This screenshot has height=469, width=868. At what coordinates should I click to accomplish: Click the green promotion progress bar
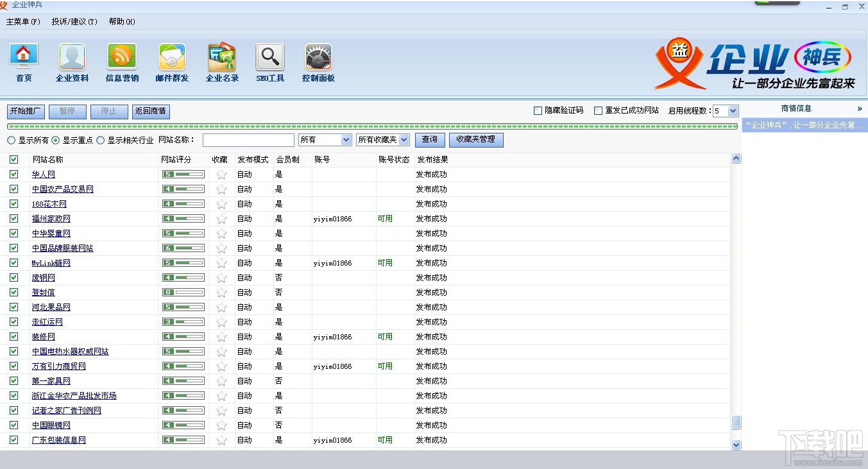(x=373, y=126)
